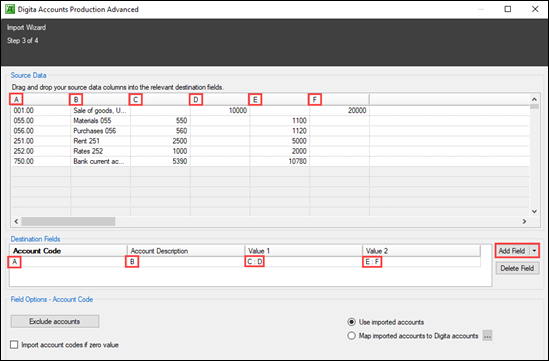
Task: Click the Rent 251 cell
Action: coord(100,141)
